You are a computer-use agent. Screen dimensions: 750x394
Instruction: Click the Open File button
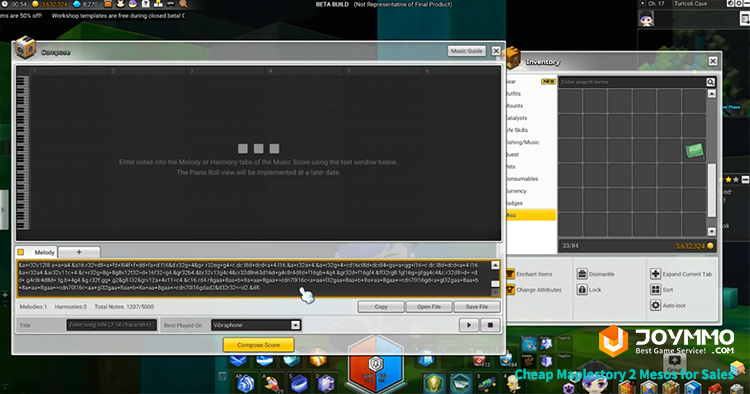pos(429,307)
